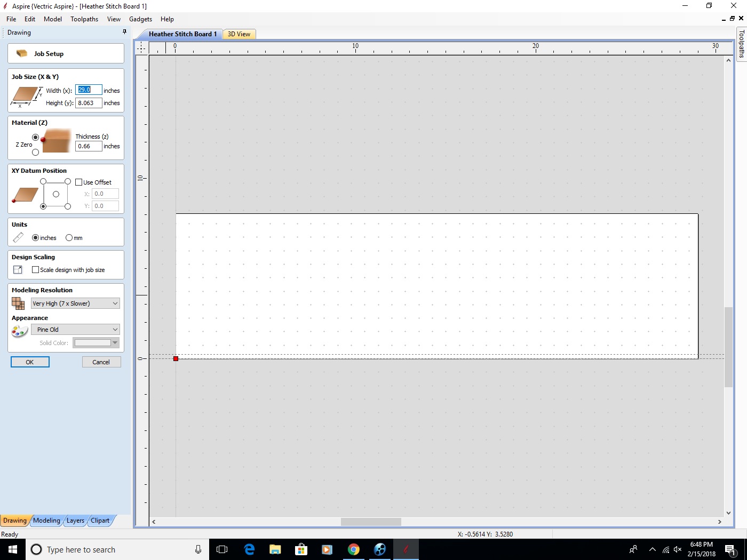Click the vertical scrollbar thumb
Screen dimensions: 747x560
pyautogui.click(x=728, y=347)
